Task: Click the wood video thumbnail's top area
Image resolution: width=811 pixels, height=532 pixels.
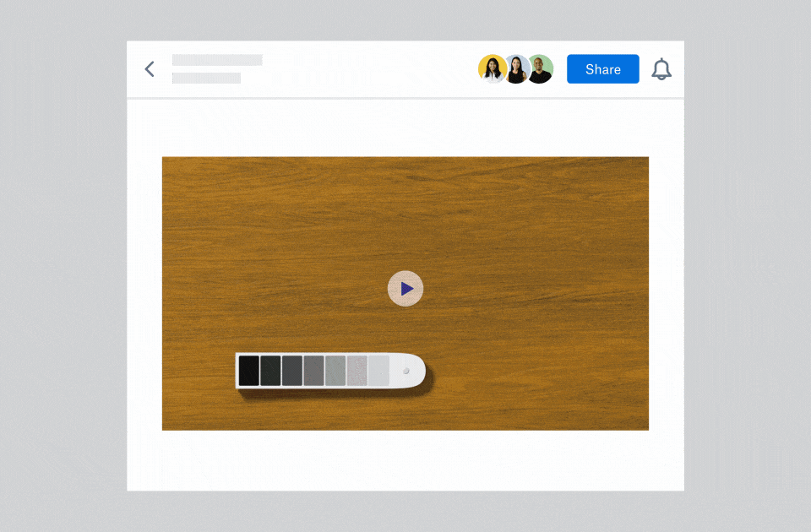Action: [405, 194]
